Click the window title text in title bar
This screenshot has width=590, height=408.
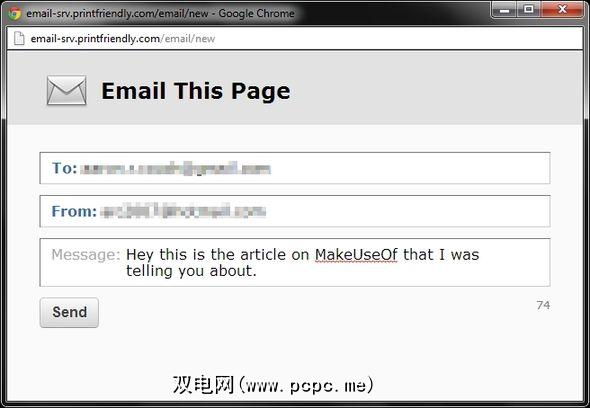click(160, 14)
